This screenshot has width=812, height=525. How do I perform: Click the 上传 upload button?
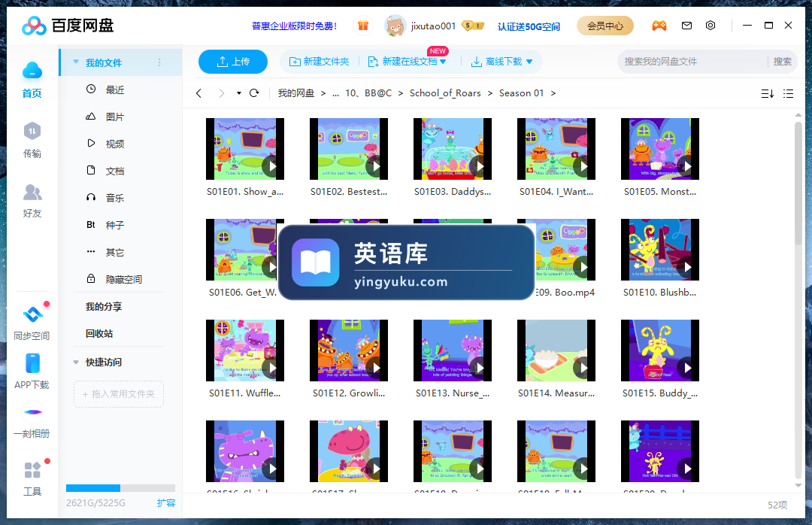(233, 62)
